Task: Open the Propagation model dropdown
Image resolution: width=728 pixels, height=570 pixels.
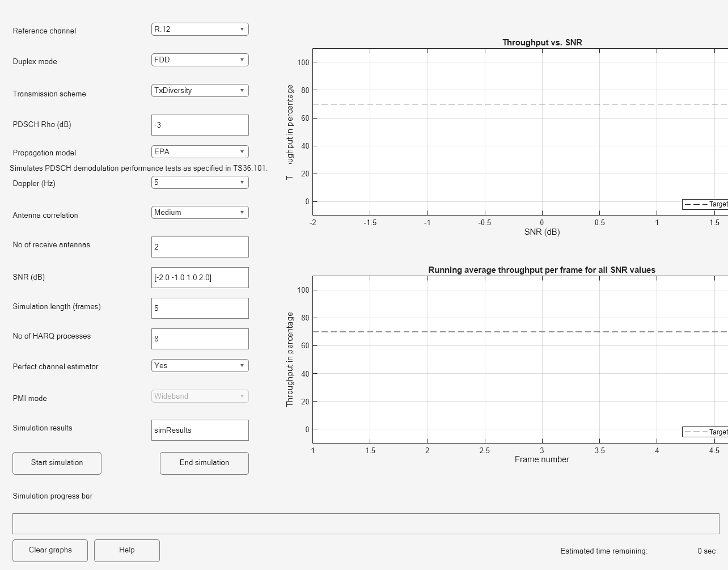Action: [200, 151]
